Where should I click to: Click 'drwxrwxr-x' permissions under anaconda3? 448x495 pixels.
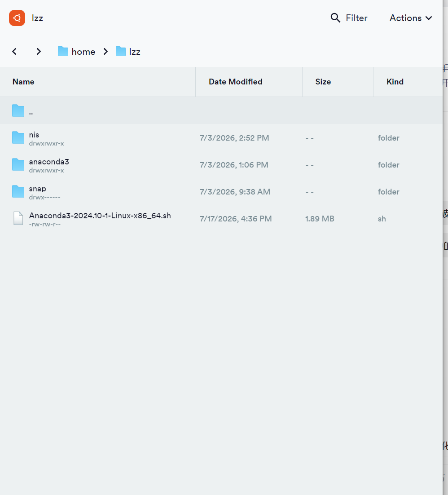pyautogui.click(x=46, y=171)
